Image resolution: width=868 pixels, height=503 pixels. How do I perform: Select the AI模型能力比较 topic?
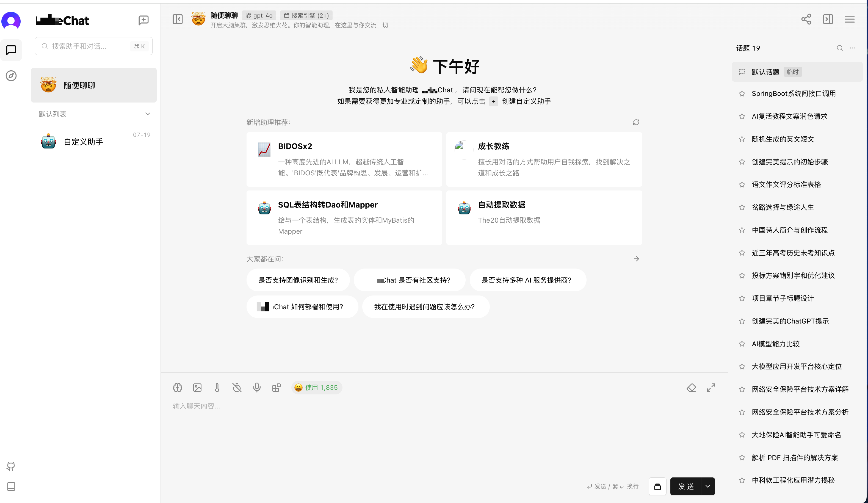pyautogui.click(x=775, y=344)
